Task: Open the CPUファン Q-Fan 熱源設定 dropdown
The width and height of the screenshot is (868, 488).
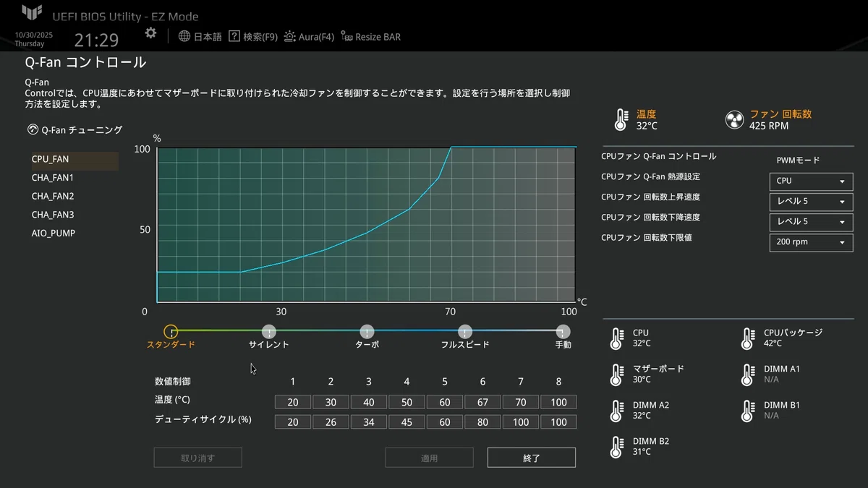Action: [x=811, y=181]
